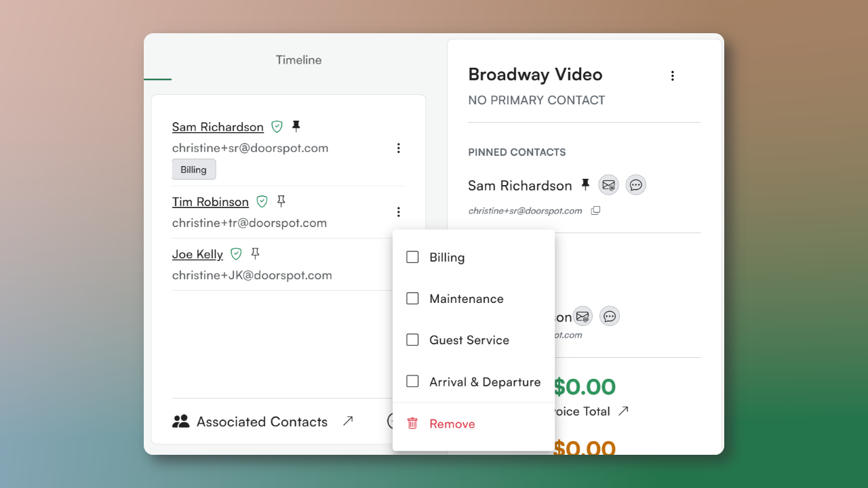Click verified shield icon next to Tim Robinson
This screenshot has width=868, height=488.
click(262, 201)
